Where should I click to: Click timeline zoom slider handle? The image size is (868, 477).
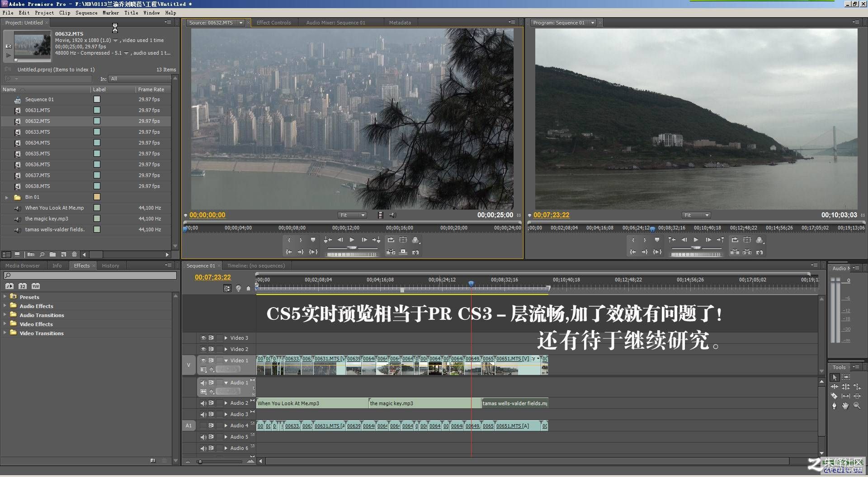click(200, 462)
